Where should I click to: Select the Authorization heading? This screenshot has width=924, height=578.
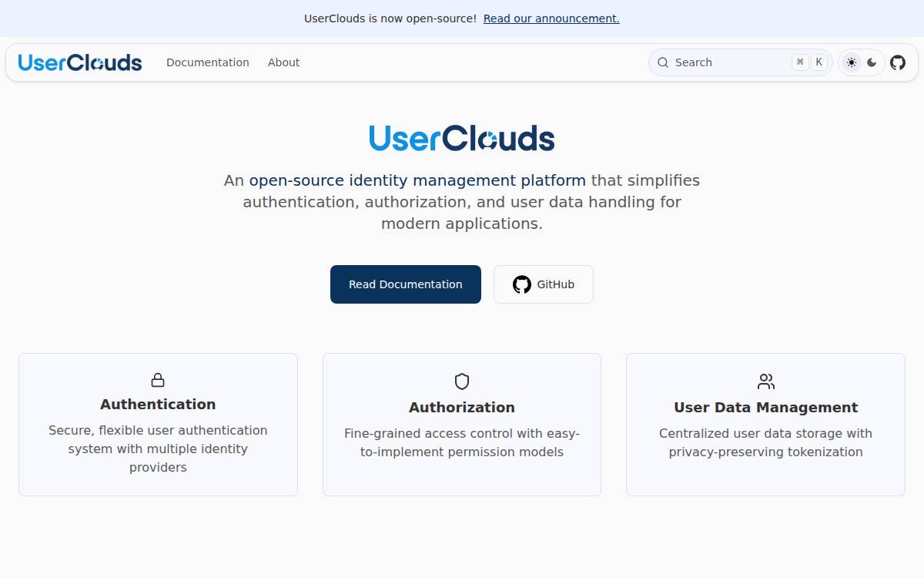(x=462, y=407)
